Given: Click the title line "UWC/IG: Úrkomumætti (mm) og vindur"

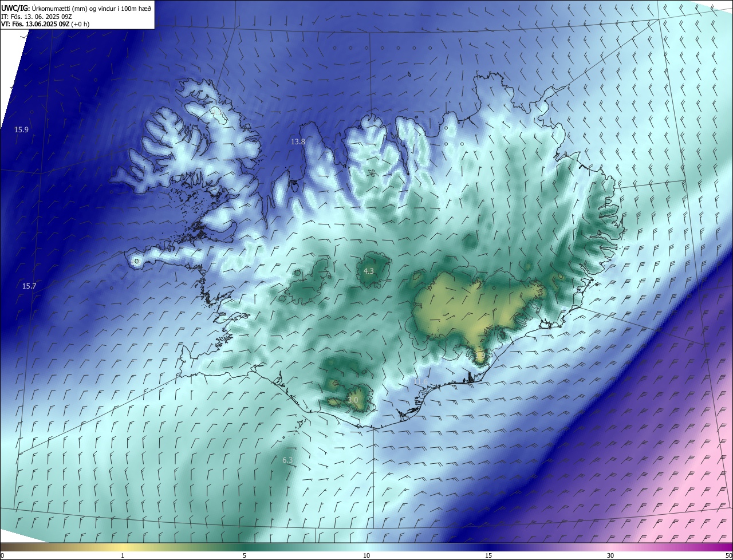Looking at the screenshot, I should 76,8.
